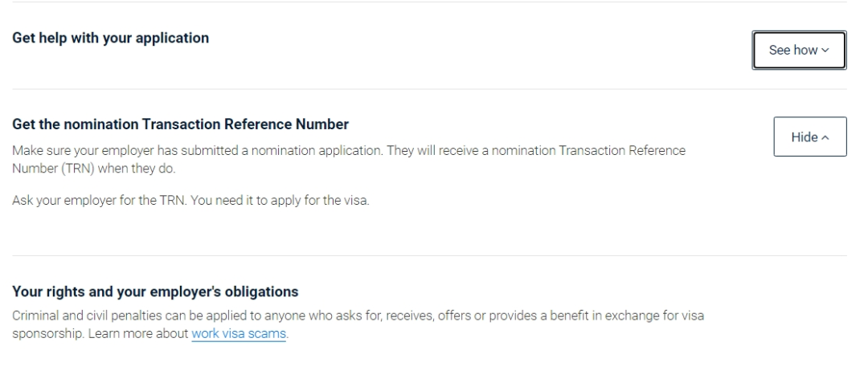Click the "See how" label text

pos(792,51)
